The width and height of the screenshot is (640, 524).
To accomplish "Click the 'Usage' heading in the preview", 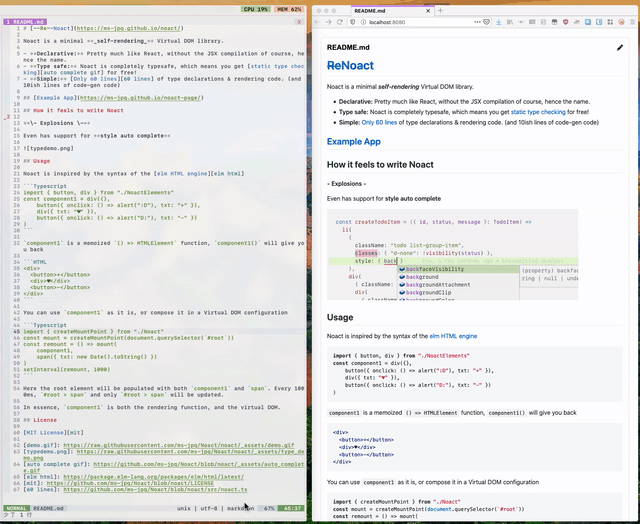I will click(x=340, y=318).
